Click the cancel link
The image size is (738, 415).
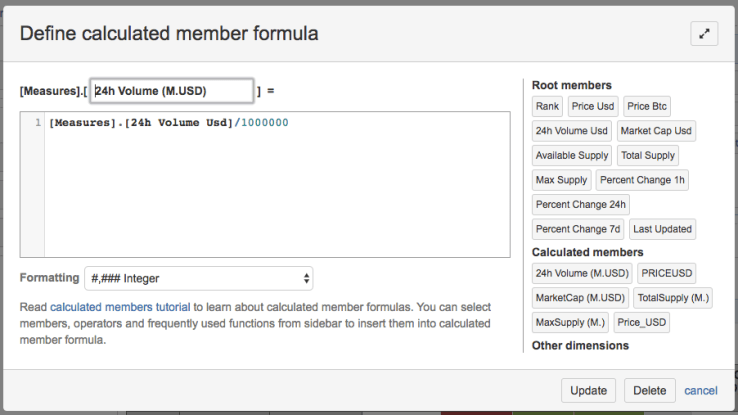701,390
